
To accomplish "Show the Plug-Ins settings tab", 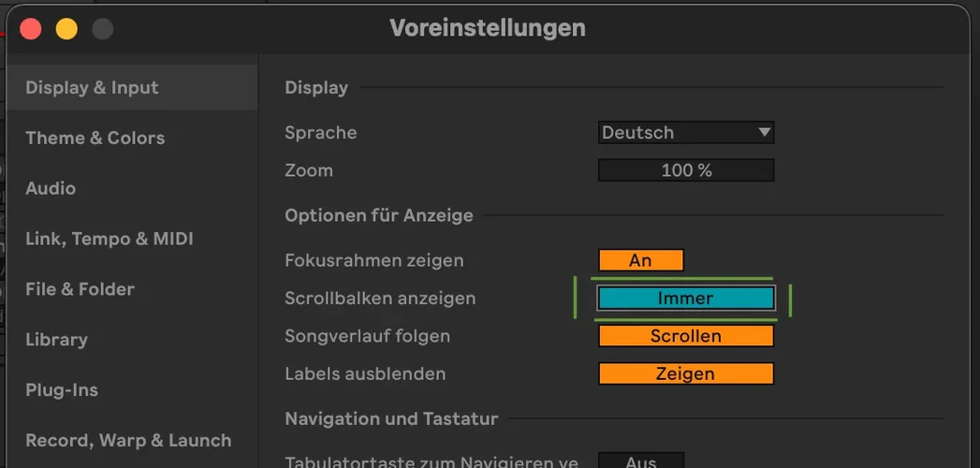I will pyautogui.click(x=62, y=390).
